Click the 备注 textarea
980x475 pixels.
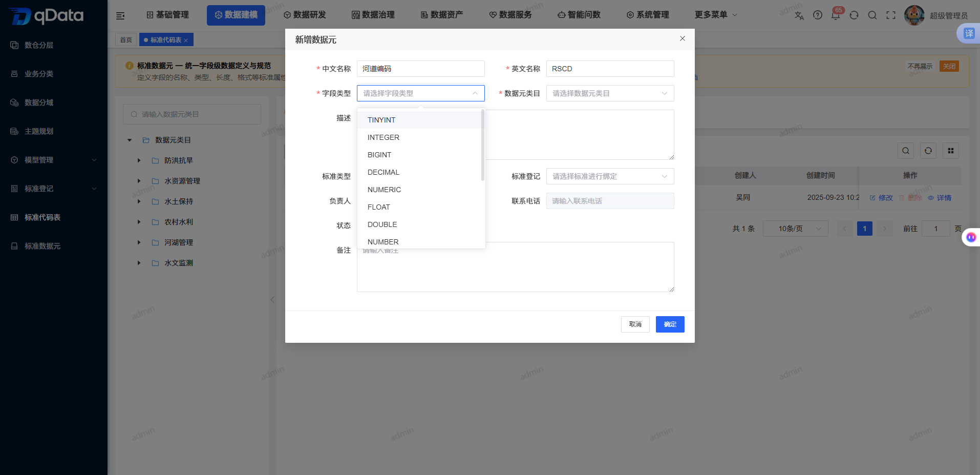coord(516,267)
